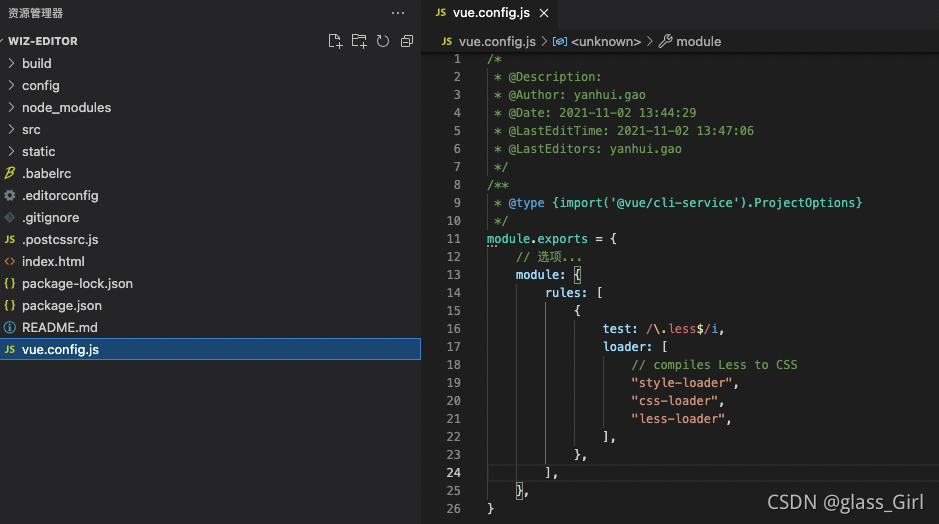Image resolution: width=939 pixels, height=524 pixels.
Task: Click the module breadcrumb segment
Action: [698, 42]
